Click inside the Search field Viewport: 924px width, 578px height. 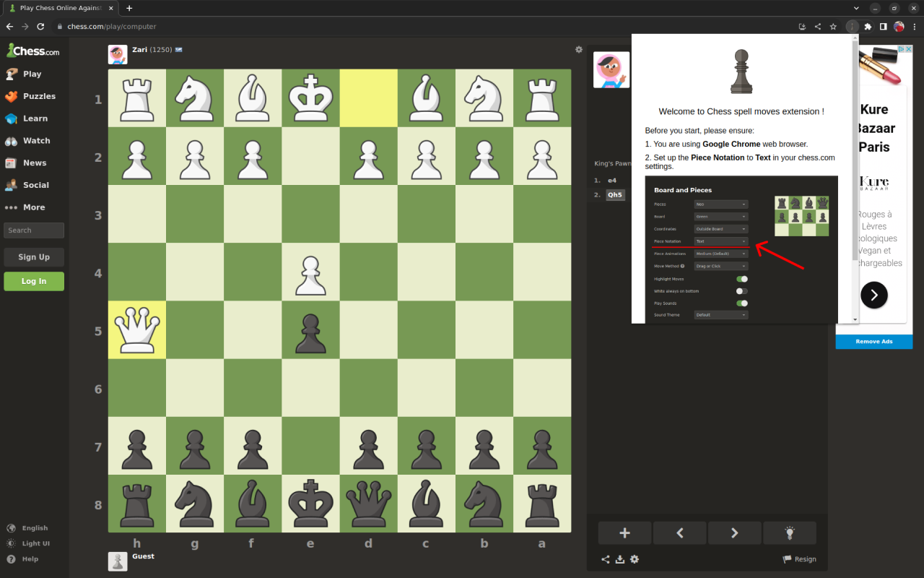click(34, 230)
